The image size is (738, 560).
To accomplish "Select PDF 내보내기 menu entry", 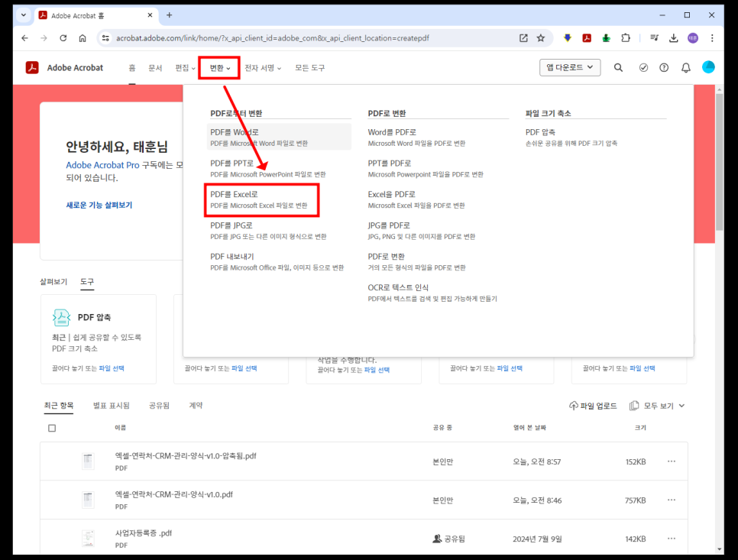I will tap(279, 261).
